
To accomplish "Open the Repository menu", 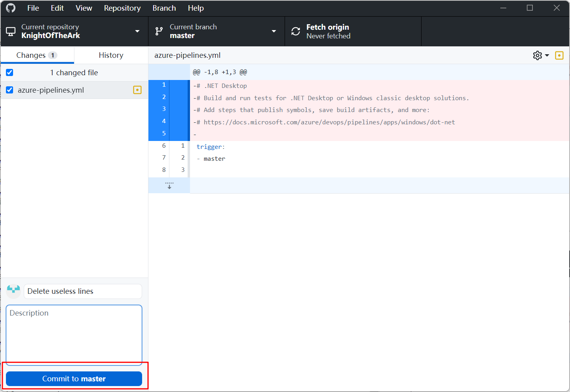I will point(122,8).
